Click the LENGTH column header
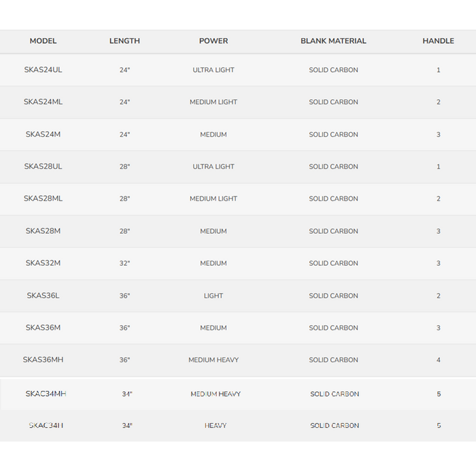 (x=124, y=41)
